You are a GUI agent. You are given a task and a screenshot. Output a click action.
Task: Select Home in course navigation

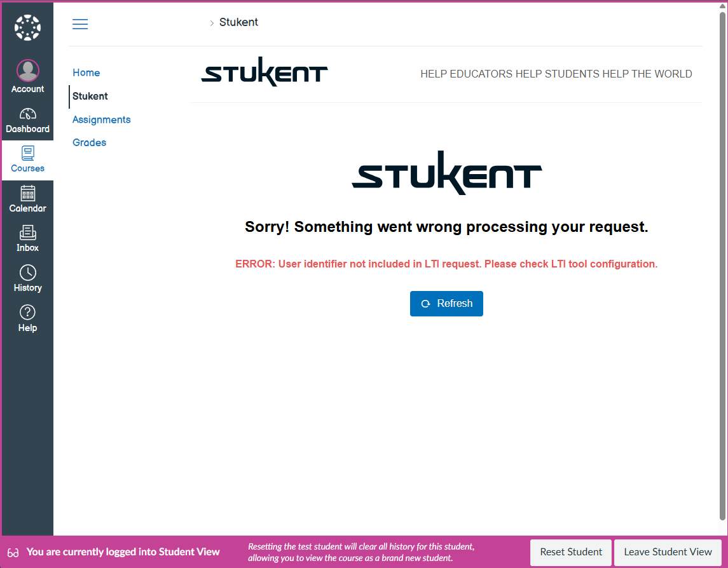click(86, 73)
